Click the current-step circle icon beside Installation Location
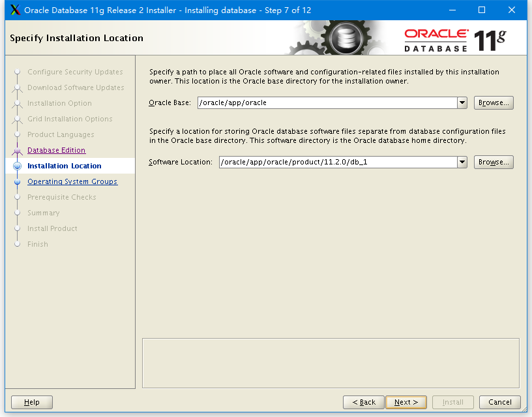This screenshot has height=417, width=532. [x=18, y=166]
